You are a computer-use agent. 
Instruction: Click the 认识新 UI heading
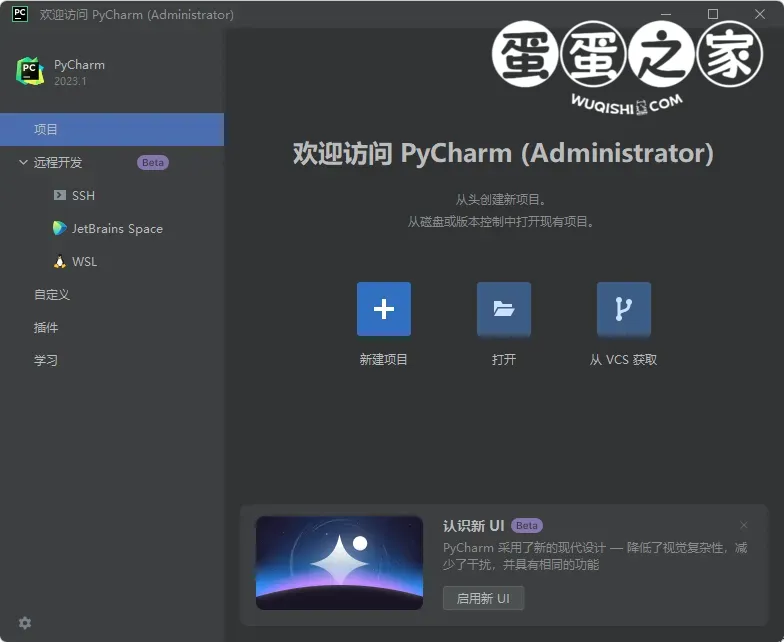pyautogui.click(x=474, y=526)
